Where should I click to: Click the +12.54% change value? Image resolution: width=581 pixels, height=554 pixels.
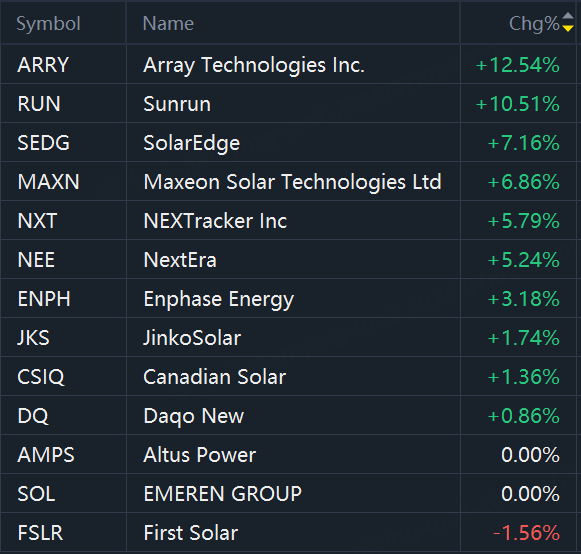pyautogui.click(x=518, y=65)
